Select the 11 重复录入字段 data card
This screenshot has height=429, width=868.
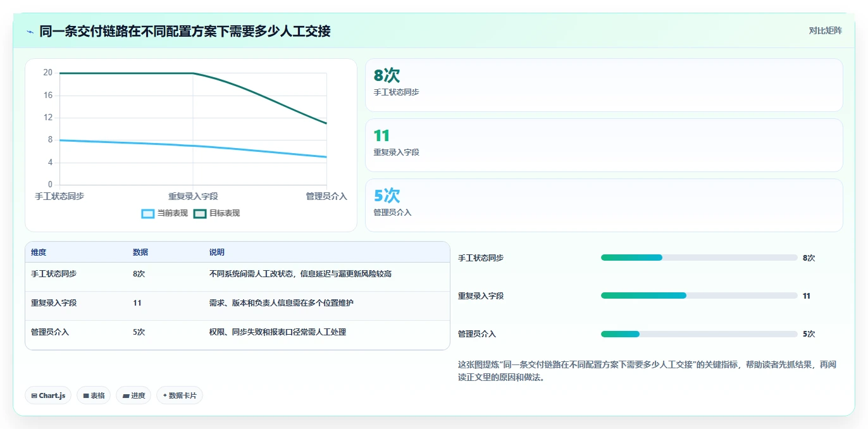point(604,145)
